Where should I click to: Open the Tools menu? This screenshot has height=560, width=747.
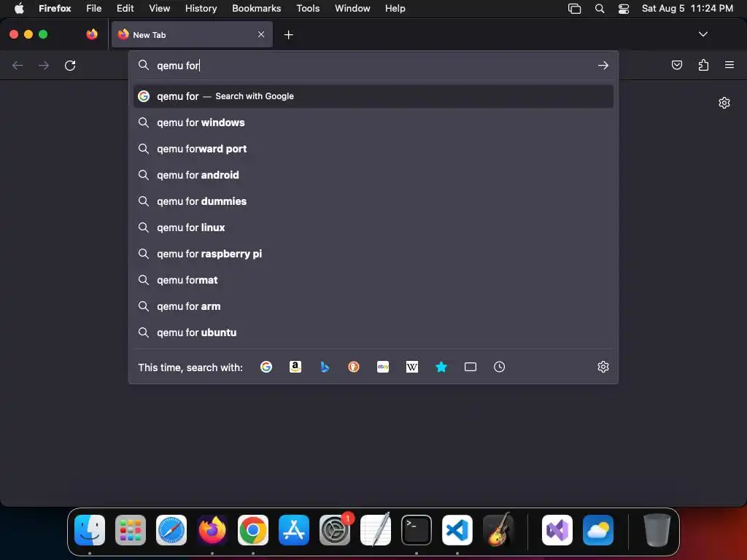tap(308, 9)
